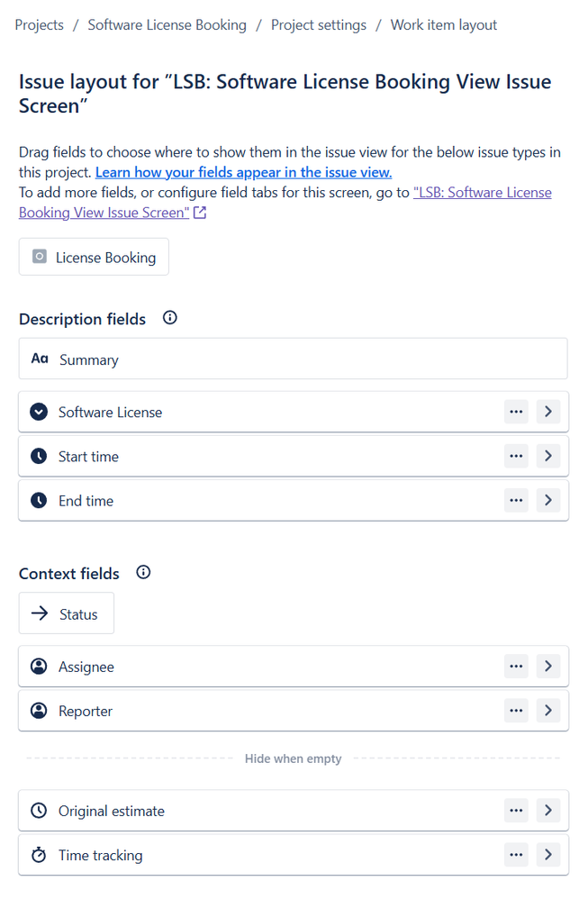This screenshot has height=899, width=588.
Task: Click the Status context field
Action: 67,613
